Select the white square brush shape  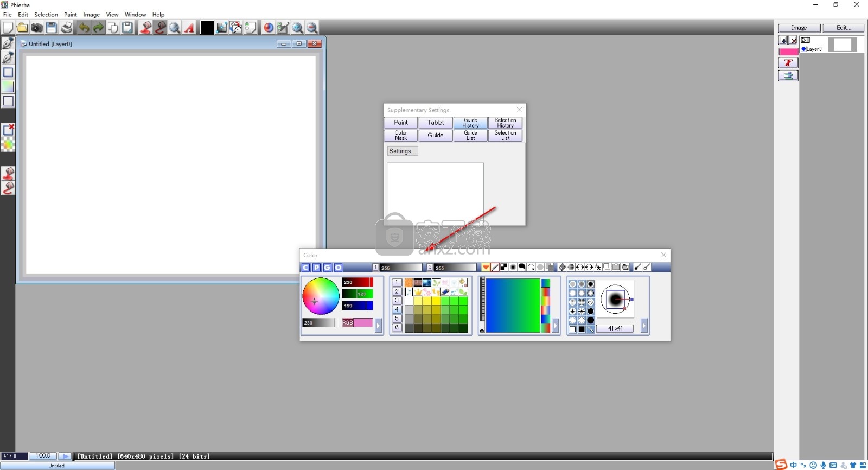pos(573,329)
